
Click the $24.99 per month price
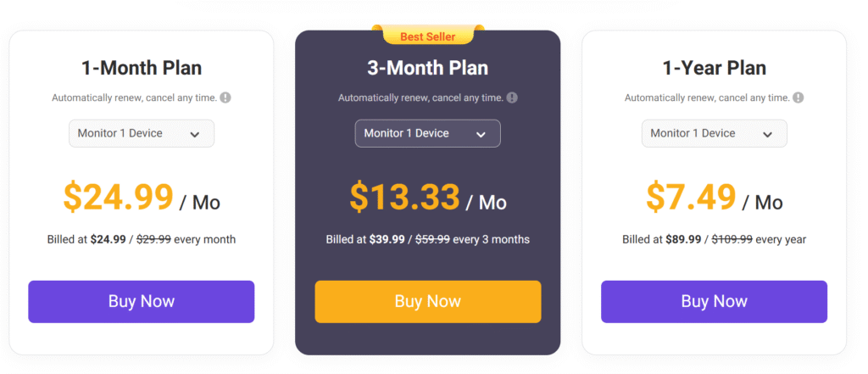click(119, 198)
